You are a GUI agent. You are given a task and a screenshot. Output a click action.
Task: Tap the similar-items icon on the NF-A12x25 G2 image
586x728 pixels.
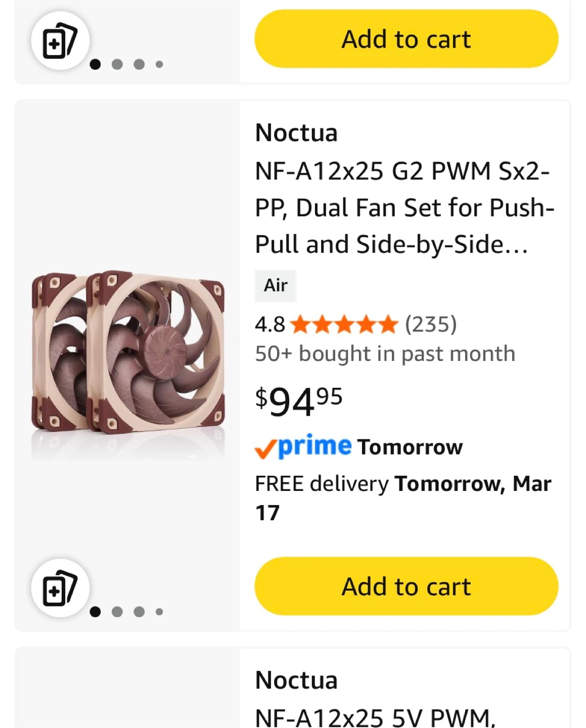click(x=60, y=588)
